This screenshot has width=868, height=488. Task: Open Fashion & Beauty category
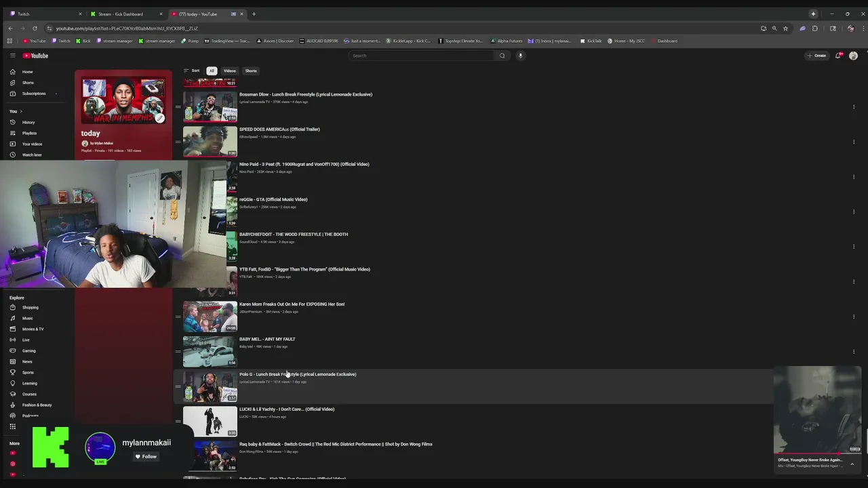[x=37, y=405]
